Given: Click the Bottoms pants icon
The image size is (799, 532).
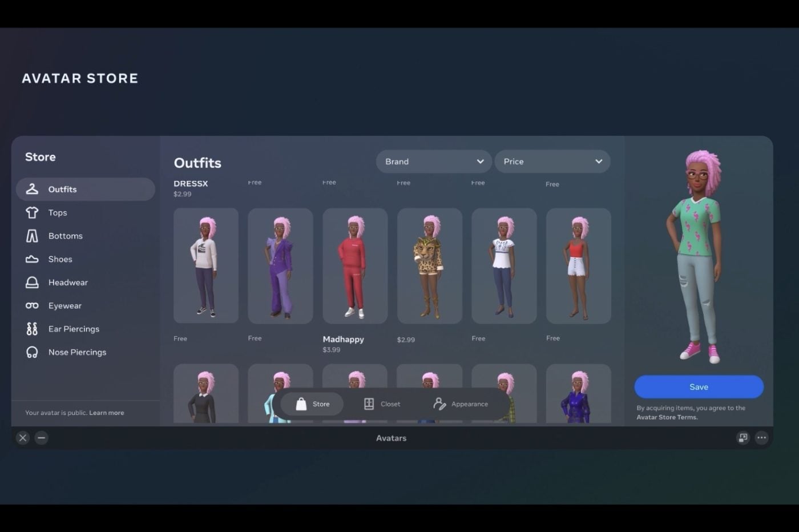Looking at the screenshot, I should pos(32,236).
